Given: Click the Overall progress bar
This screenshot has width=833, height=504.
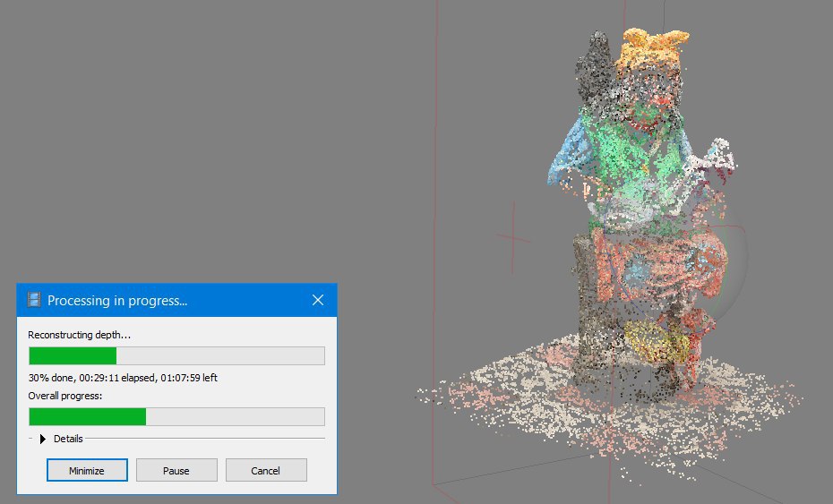Looking at the screenshot, I should point(177,416).
